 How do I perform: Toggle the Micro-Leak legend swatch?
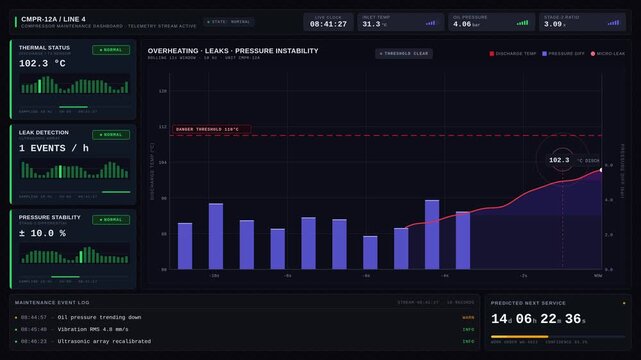coord(592,54)
